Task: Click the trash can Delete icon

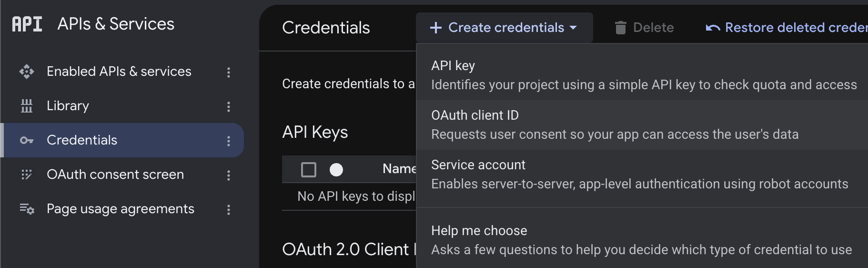Action: 620,28
